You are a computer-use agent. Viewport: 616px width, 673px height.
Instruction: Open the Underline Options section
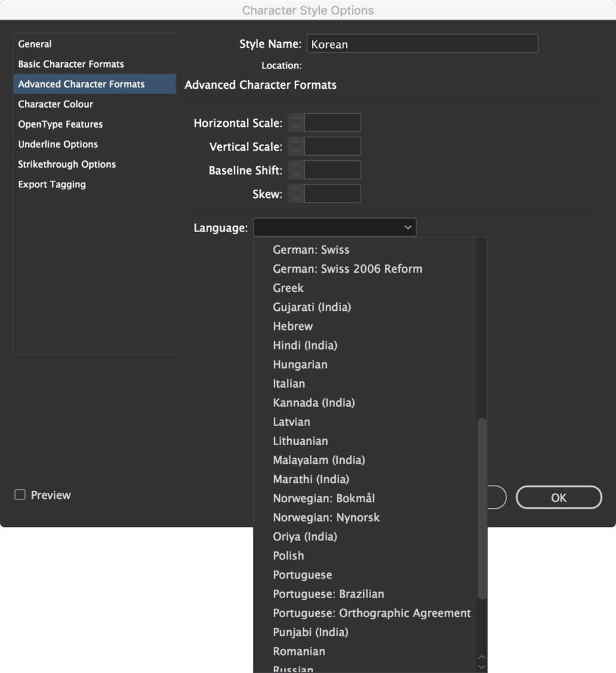(95, 144)
